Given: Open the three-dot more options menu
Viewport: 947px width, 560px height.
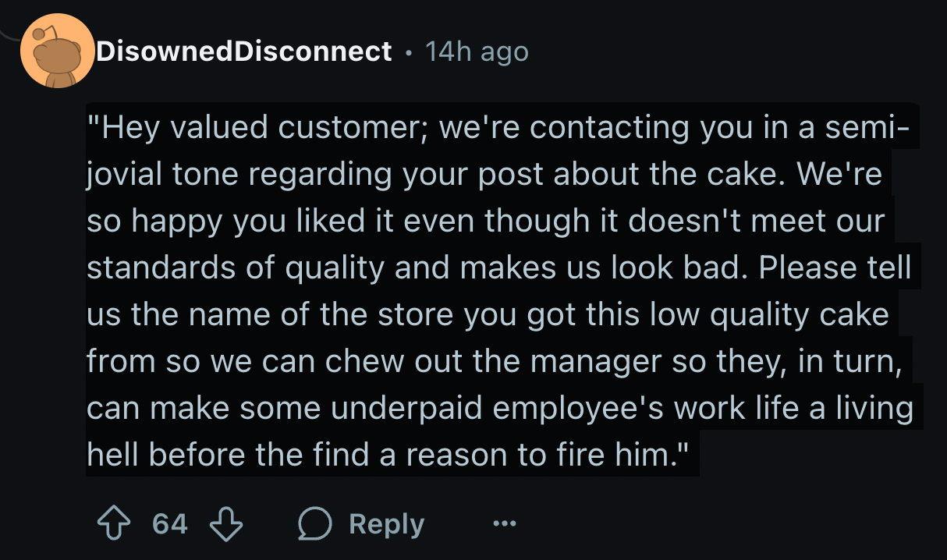Looking at the screenshot, I should pyautogui.click(x=505, y=525).
